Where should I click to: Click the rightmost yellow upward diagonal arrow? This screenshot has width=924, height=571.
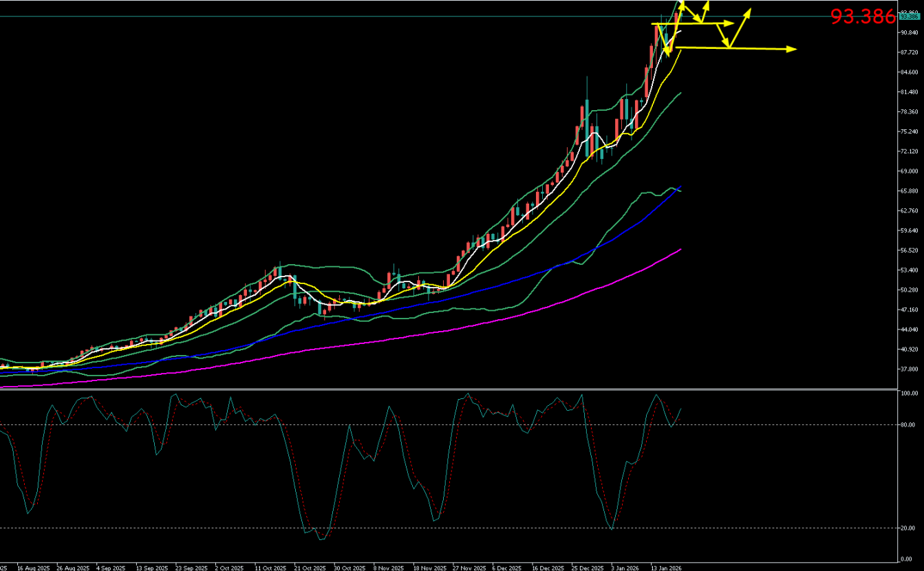pos(741,28)
